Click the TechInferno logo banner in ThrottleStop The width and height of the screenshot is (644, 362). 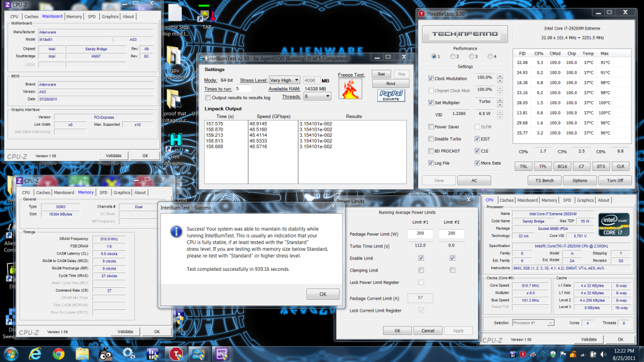point(465,34)
